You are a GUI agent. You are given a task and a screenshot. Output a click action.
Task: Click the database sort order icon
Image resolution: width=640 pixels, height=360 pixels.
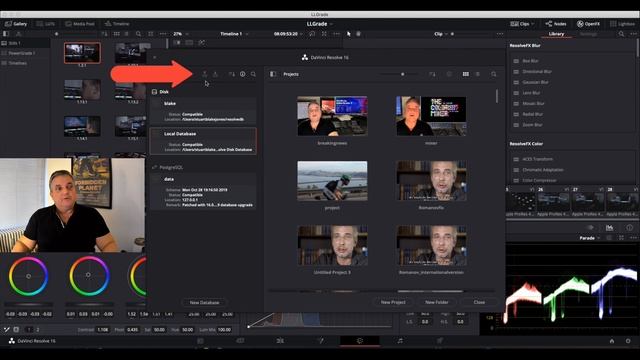pyautogui.click(x=231, y=74)
